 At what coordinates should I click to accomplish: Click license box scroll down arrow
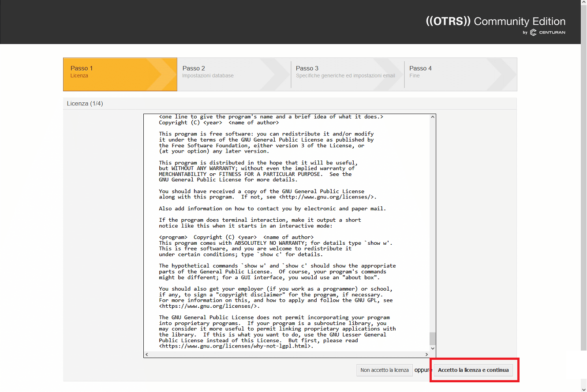click(433, 348)
